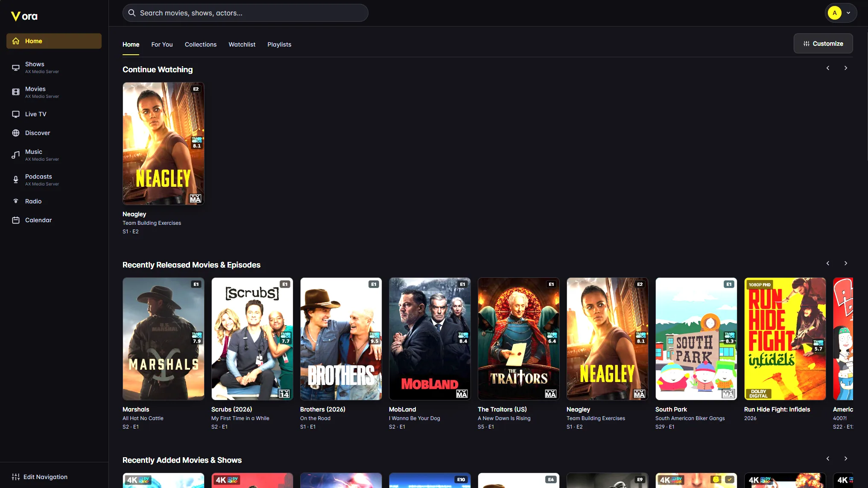The height and width of the screenshot is (488, 868).
Task: Click 'A New Dawn Is Rising' text
Action: coord(504,418)
